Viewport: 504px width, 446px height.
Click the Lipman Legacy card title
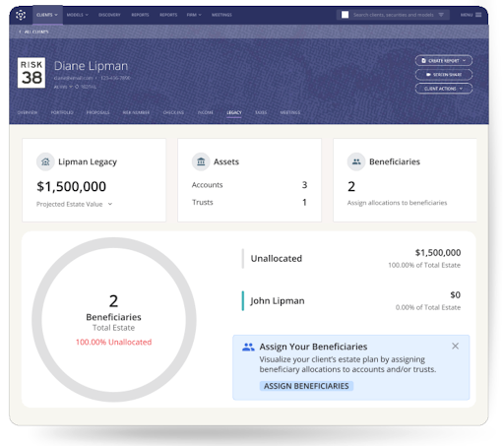click(x=88, y=161)
